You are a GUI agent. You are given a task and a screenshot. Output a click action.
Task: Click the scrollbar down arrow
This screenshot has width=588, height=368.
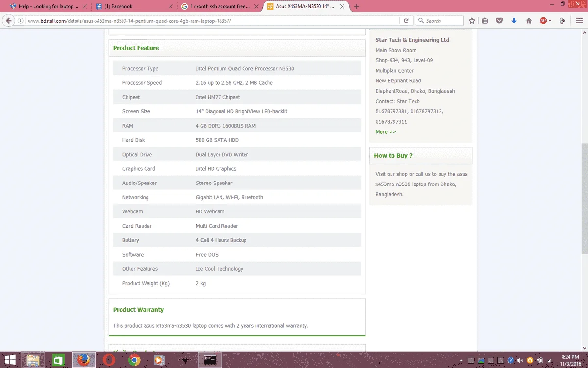tap(584, 348)
